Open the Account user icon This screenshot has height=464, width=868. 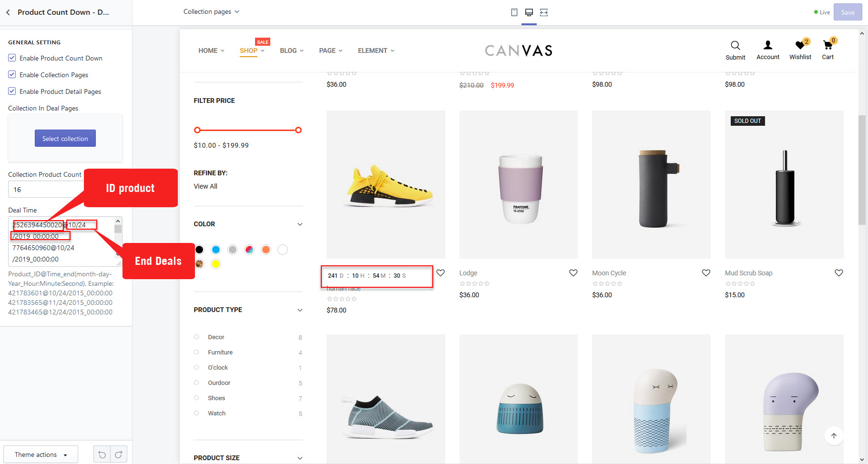pos(767,45)
